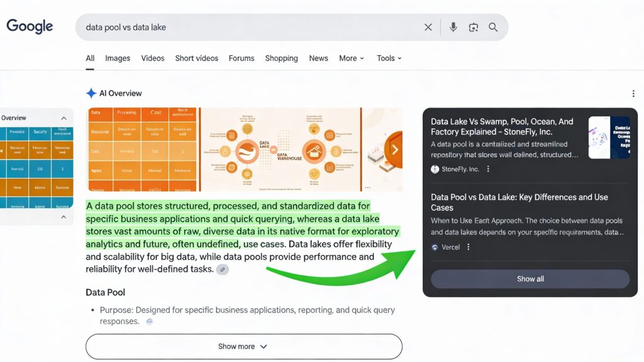The image size is (644, 362).
Task: Open the AI Overview three-dot menu
Action: [633, 94]
